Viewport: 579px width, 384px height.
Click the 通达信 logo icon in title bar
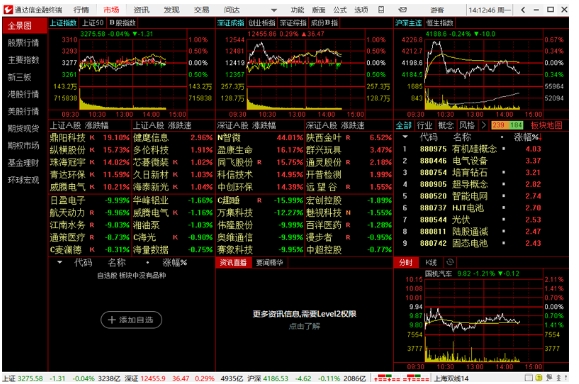pyautogui.click(x=8, y=10)
